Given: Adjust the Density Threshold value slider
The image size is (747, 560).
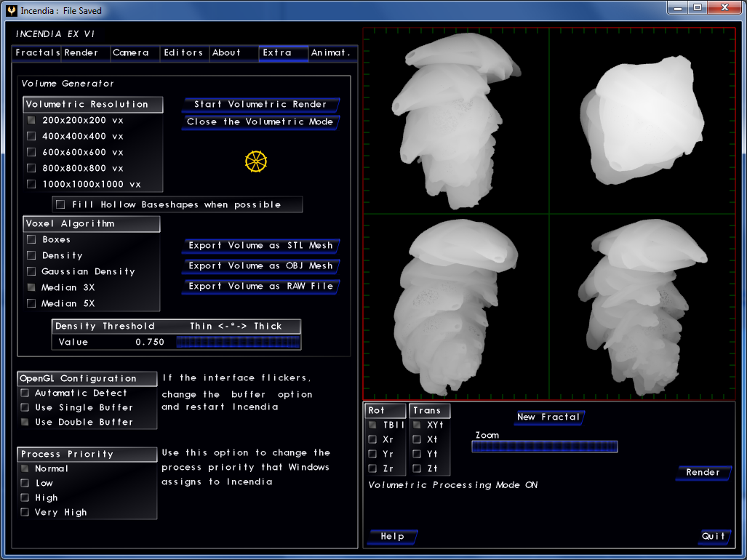Looking at the screenshot, I should pos(238,342).
